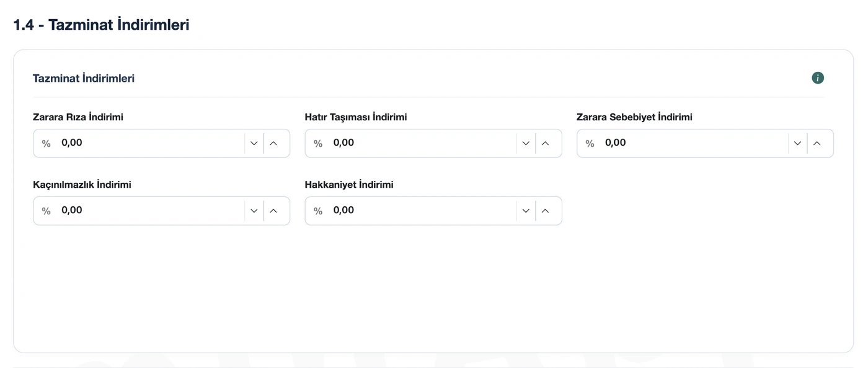Decrease Zarara Sebebiyet İndirimi value
Image resolution: width=868 pixels, height=368 pixels.
pyautogui.click(x=797, y=143)
